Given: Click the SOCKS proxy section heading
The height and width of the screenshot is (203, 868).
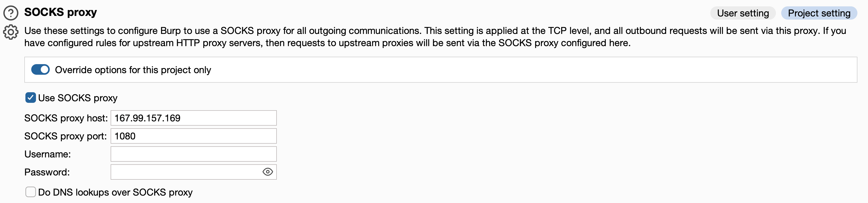Looking at the screenshot, I should pos(60,12).
